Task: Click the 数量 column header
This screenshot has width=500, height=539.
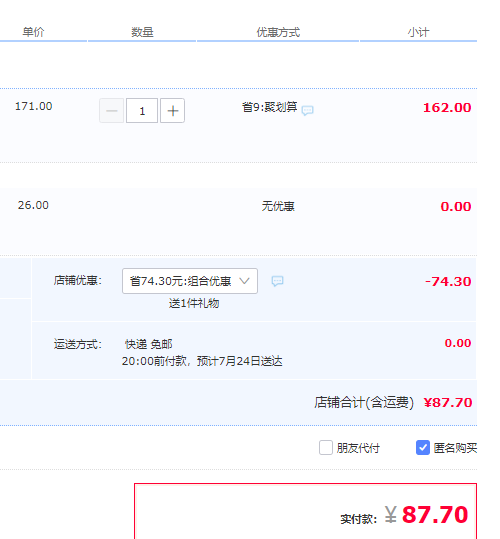Action: pyautogui.click(x=142, y=32)
